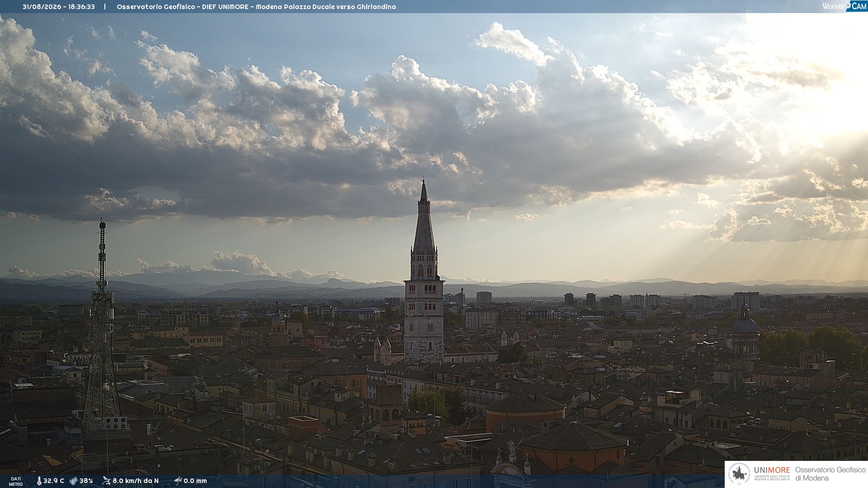Click the thermometer temperature icon
Image resolution: width=868 pixels, height=488 pixels.
pos(39,481)
